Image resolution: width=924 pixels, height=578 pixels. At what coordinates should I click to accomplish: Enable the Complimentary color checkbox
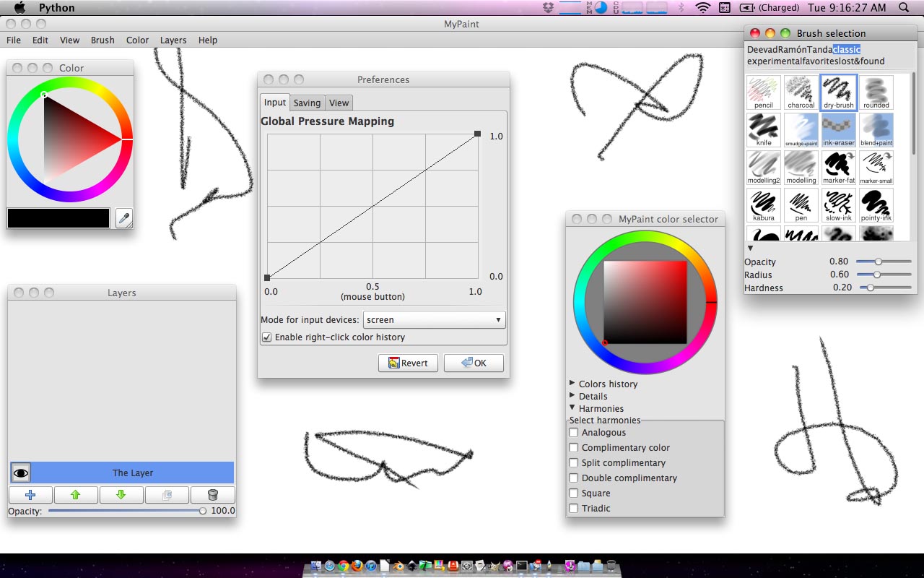click(574, 447)
